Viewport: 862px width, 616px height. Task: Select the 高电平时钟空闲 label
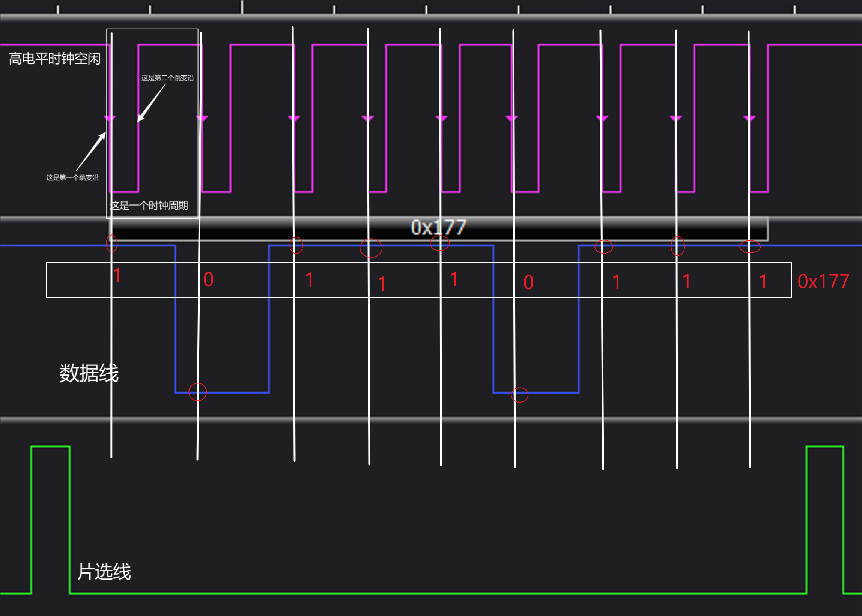tap(55, 59)
